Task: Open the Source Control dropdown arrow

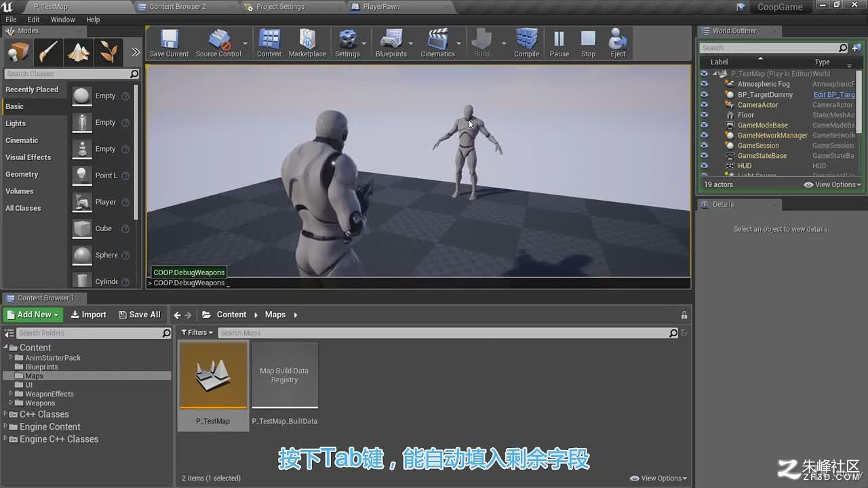Action: pos(245,43)
